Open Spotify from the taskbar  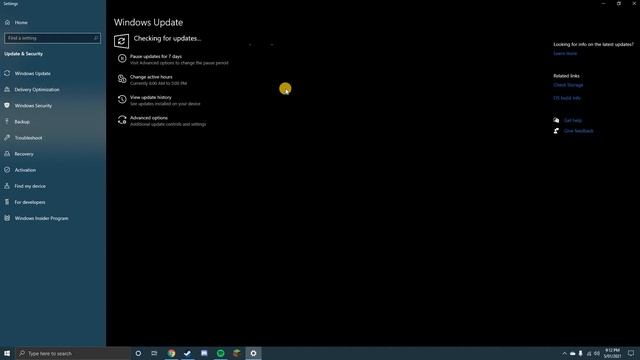[x=220, y=353]
